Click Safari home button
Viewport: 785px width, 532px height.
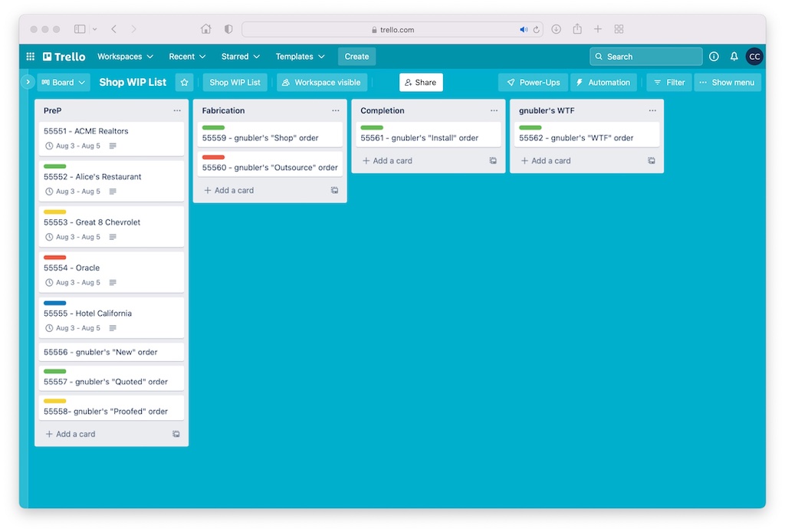pyautogui.click(x=205, y=29)
